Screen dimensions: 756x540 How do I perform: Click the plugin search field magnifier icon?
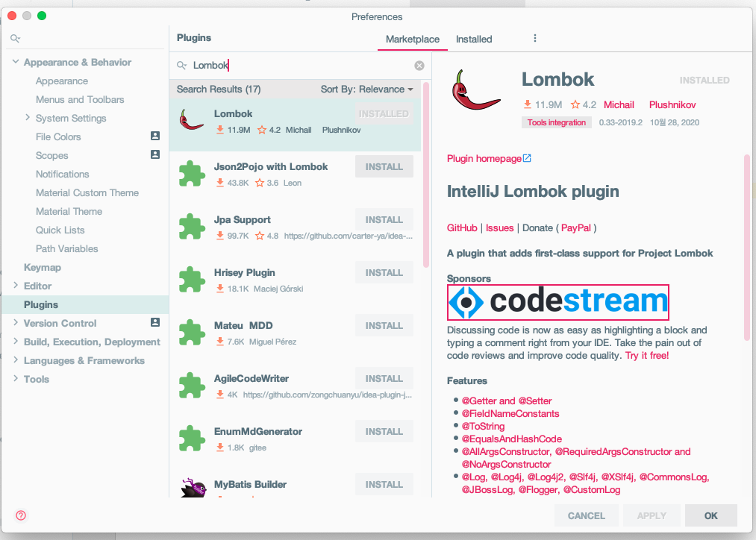click(182, 66)
